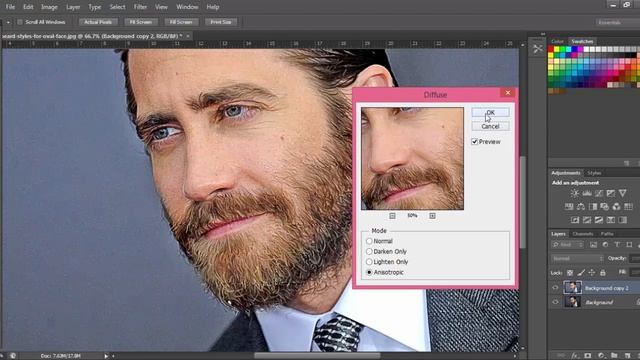Add an Invert adjustment
The width and height of the screenshot is (640, 360).
click(575, 220)
